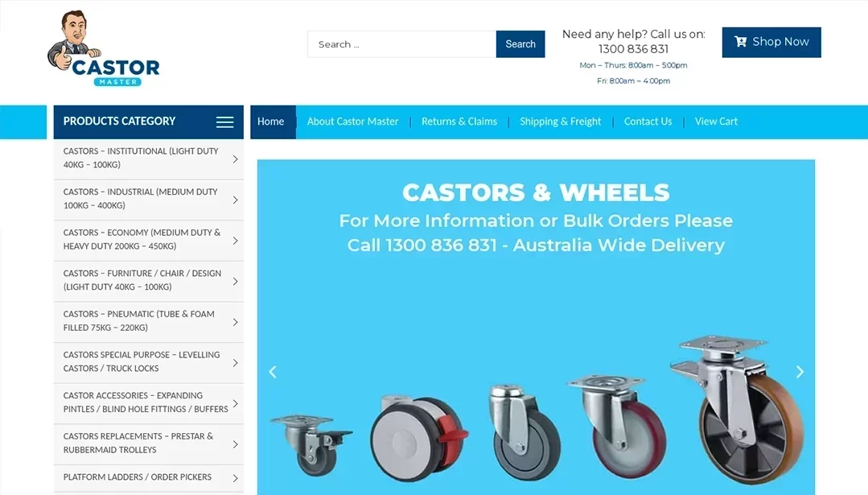Viewport: 868px width, 495px height.
Task: Expand Platform Ladders / Order Pickers chevron
Action: coord(235,478)
